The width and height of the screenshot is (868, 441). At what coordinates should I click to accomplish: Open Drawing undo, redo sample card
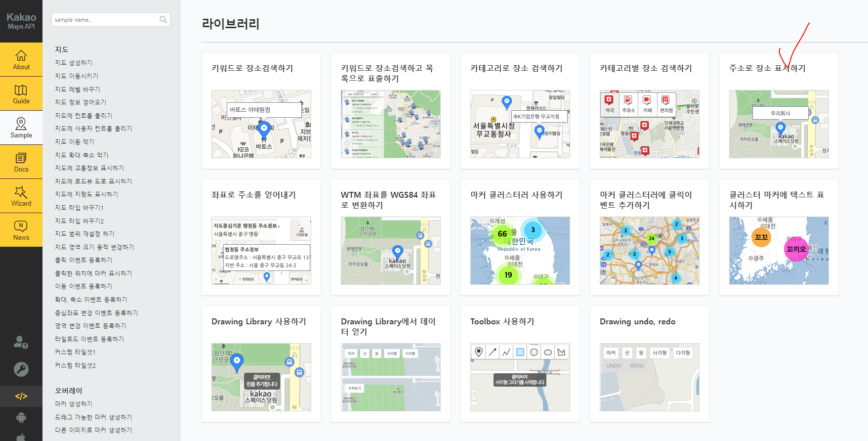[x=650, y=364]
